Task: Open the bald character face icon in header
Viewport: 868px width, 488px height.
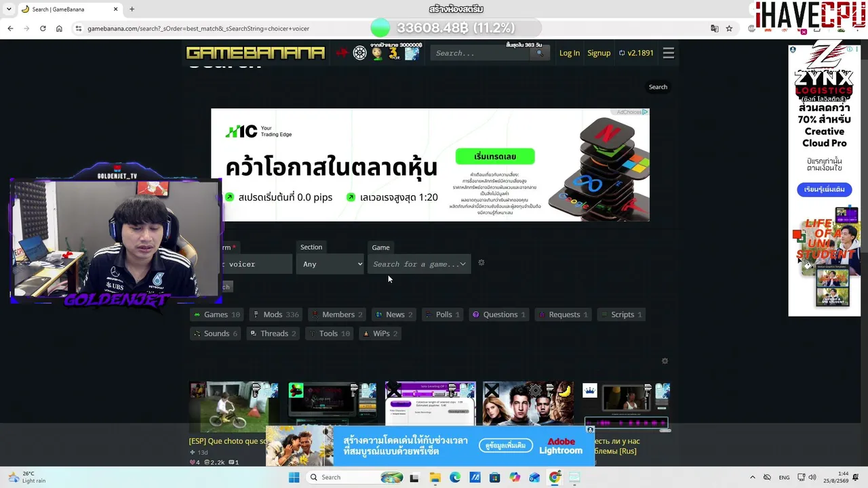Action: (377, 53)
